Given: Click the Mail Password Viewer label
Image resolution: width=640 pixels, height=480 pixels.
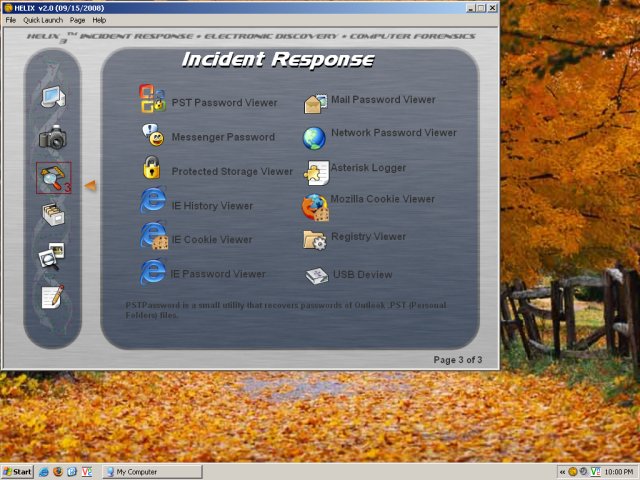Looking at the screenshot, I should (x=383, y=100).
